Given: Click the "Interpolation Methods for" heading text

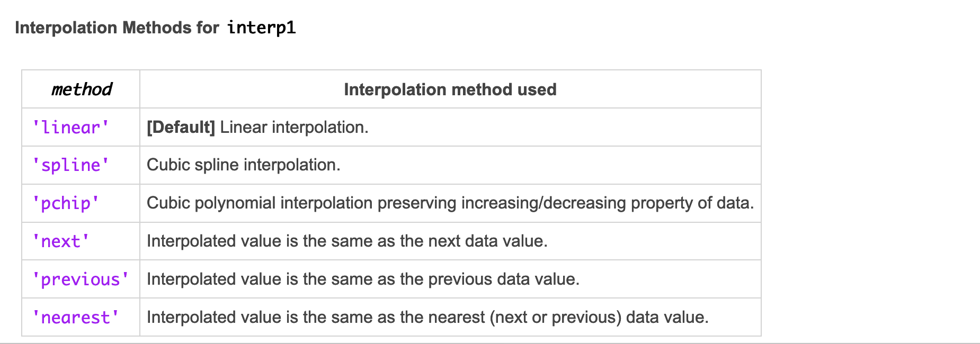Looking at the screenshot, I should click(117, 28).
